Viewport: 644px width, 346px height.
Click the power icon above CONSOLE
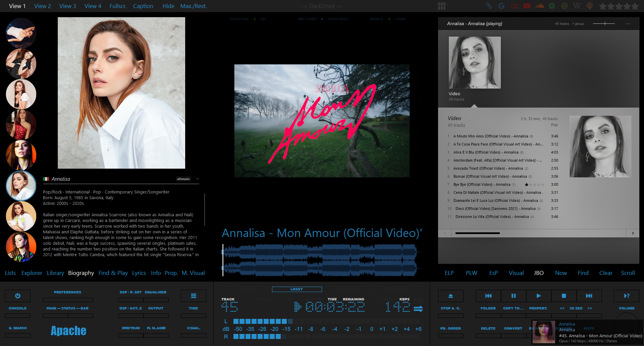click(18, 296)
